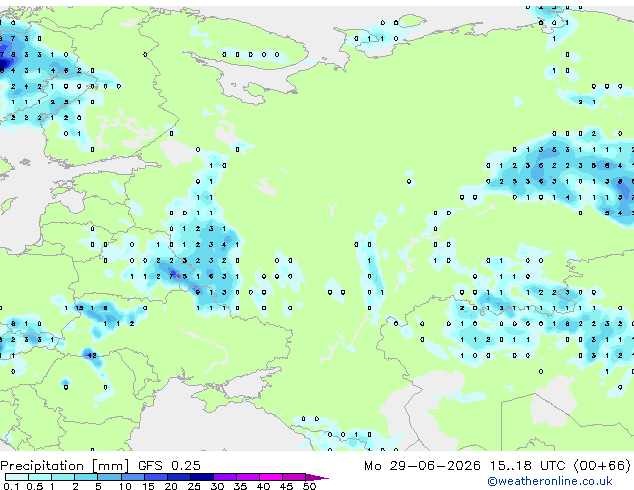Click the "15" legend scale label
Screen dimensions: 634x490
pyautogui.click(x=148, y=486)
